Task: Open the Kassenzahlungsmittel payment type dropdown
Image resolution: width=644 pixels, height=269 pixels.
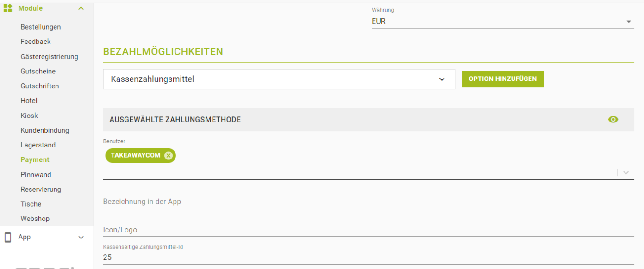Action: coord(279,79)
